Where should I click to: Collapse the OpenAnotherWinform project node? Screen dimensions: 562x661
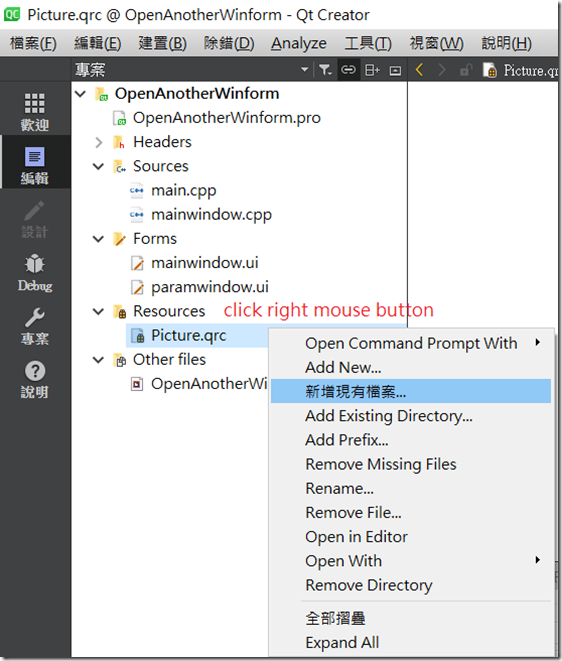[81, 94]
